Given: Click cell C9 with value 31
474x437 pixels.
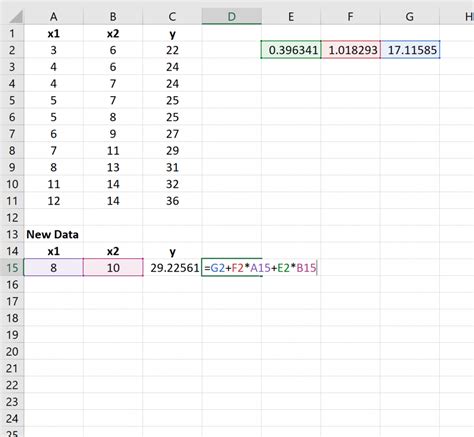Looking at the screenshot, I should (172, 167).
